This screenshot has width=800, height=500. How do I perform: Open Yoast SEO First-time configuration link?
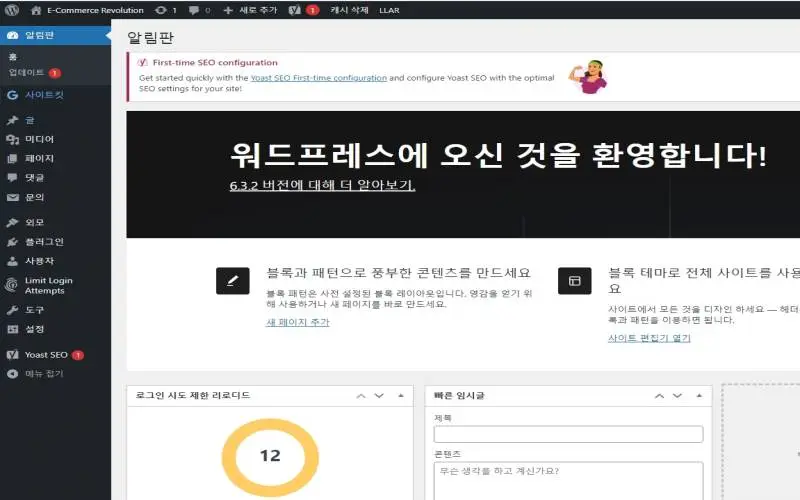tap(319, 78)
